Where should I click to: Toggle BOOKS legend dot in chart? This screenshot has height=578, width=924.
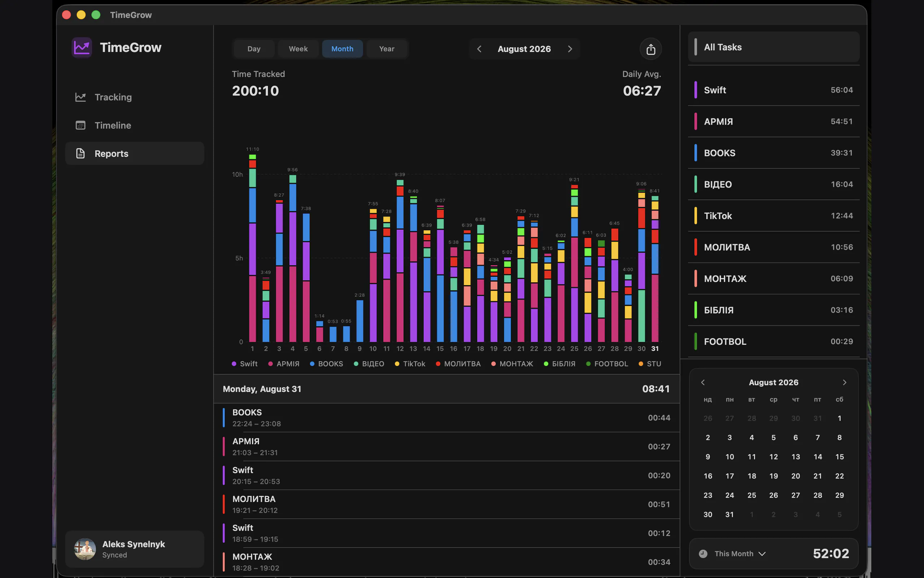[x=312, y=364]
